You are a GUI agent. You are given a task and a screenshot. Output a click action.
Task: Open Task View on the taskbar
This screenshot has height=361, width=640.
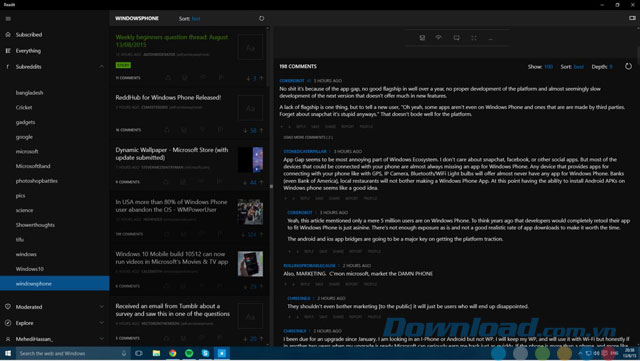139,353
